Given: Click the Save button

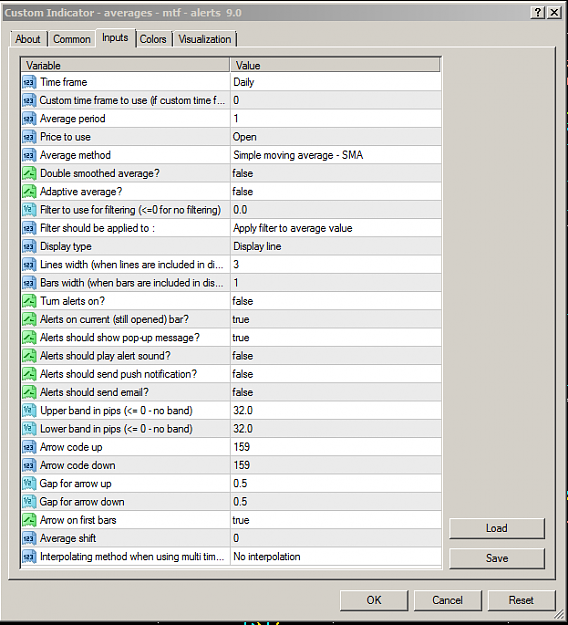Looking at the screenshot, I should (497, 558).
